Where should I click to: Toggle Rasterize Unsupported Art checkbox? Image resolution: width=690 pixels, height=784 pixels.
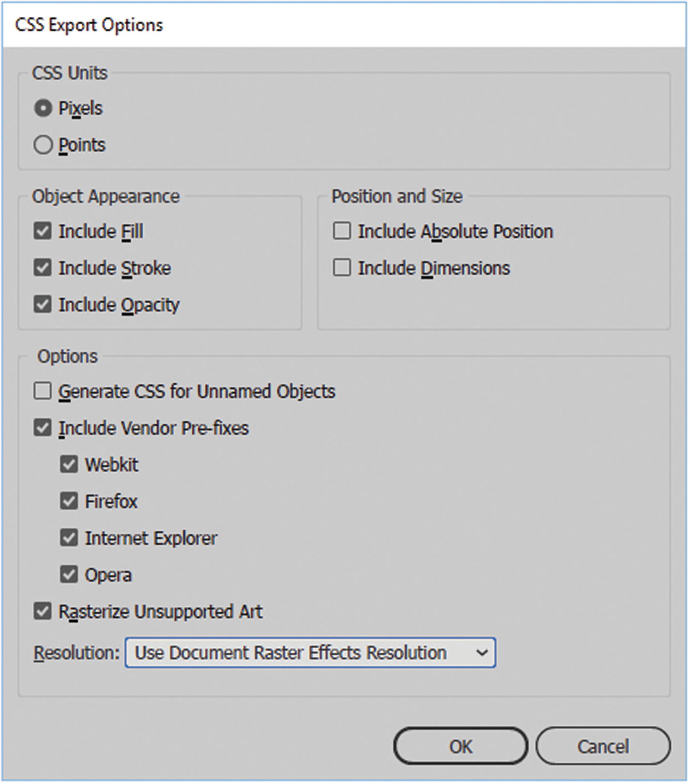click(43, 612)
